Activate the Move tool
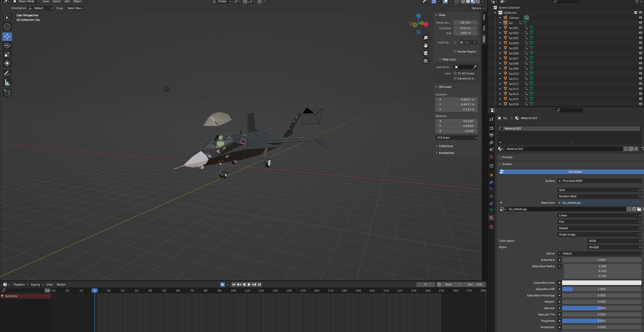Image resolution: width=644 pixels, height=332 pixels. click(x=7, y=37)
